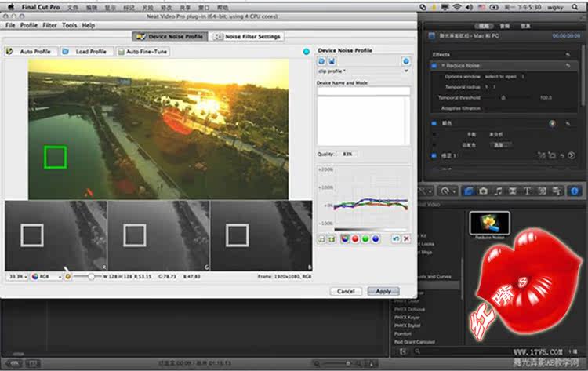Image resolution: width=588 pixels, height=371 pixels.
Task: Select the Reduce Noise effect thumbnail
Action: pos(489,224)
